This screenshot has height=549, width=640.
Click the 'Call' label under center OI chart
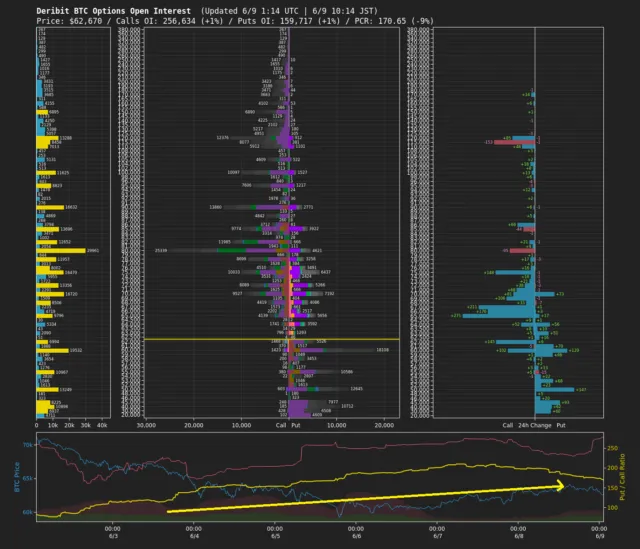[281, 425]
